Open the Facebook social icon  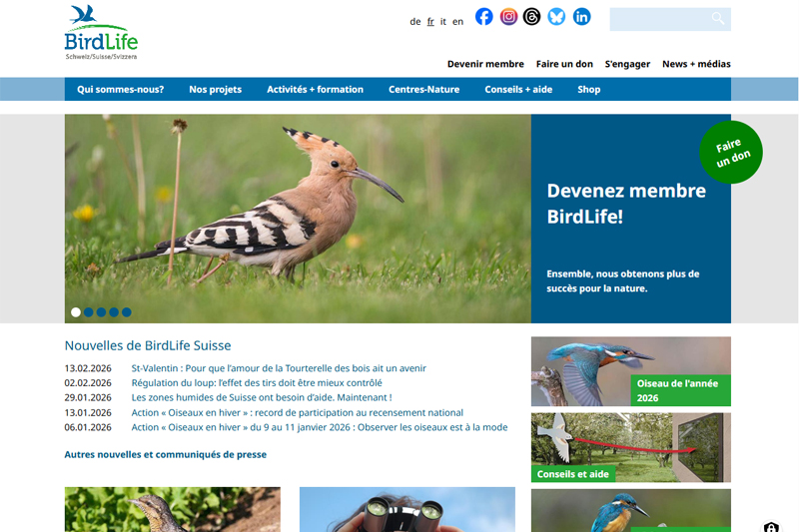coord(484,17)
